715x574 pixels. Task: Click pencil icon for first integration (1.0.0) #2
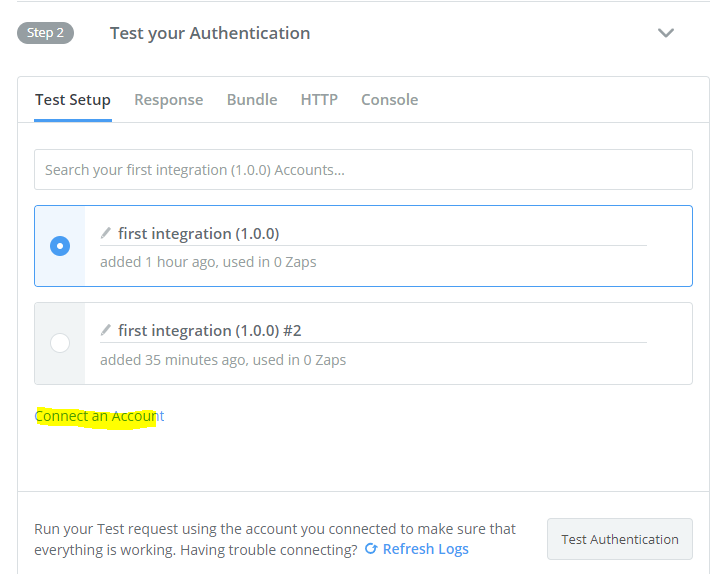tap(106, 330)
